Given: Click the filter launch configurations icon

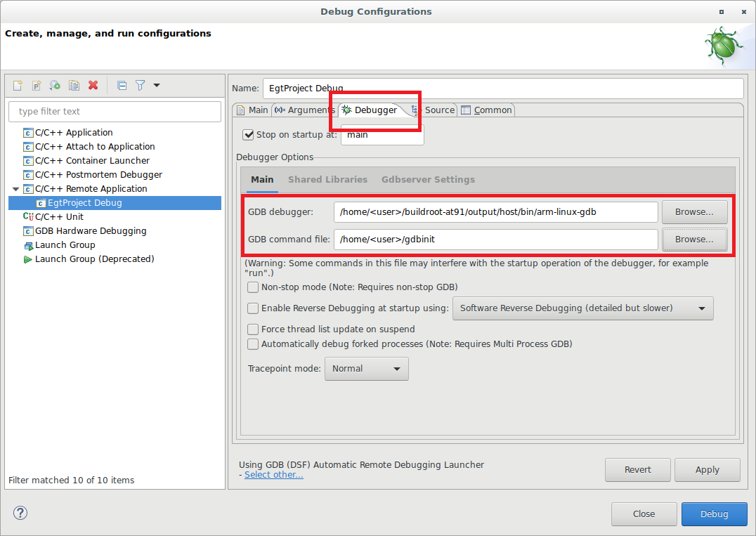Looking at the screenshot, I should click(x=139, y=85).
